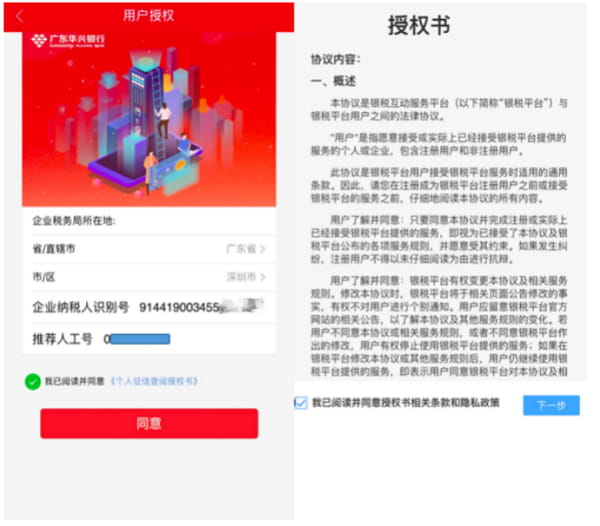This screenshot has width=600, height=526.
Task: Click the chevron next to 深圳市
Action: [262, 277]
